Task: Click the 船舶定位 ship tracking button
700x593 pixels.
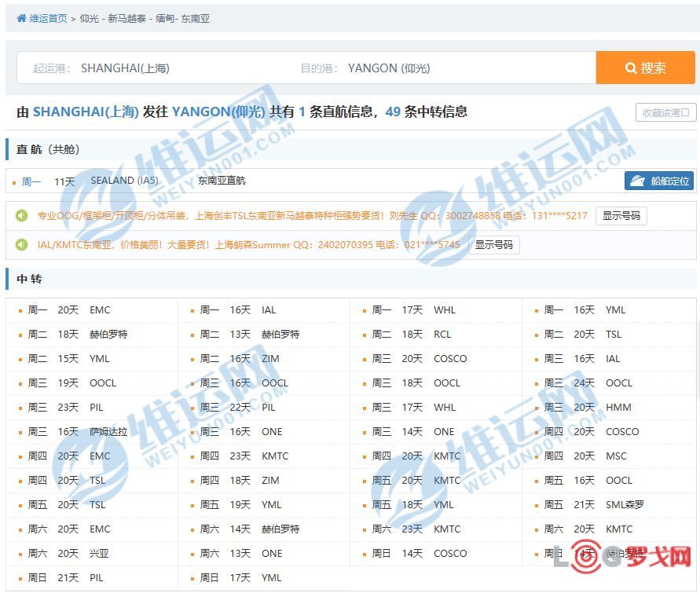Action: pyautogui.click(x=660, y=181)
